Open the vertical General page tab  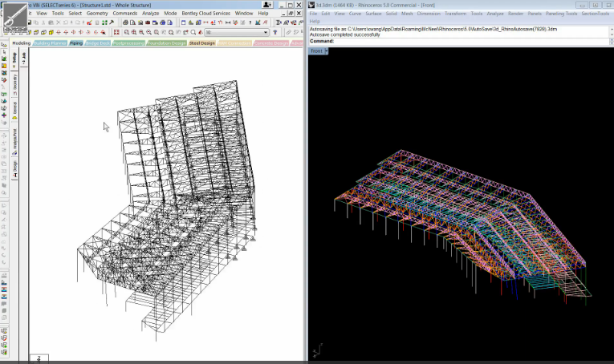pyautogui.click(x=14, y=107)
